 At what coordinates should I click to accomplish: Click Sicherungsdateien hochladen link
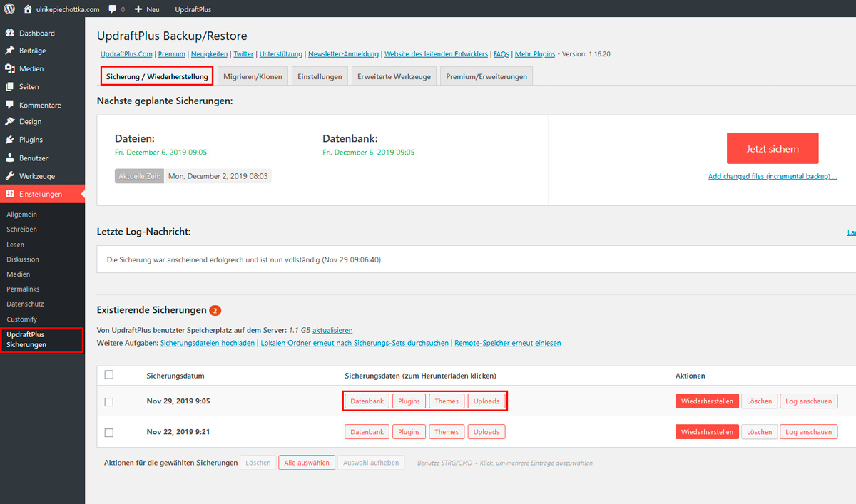[x=208, y=343]
